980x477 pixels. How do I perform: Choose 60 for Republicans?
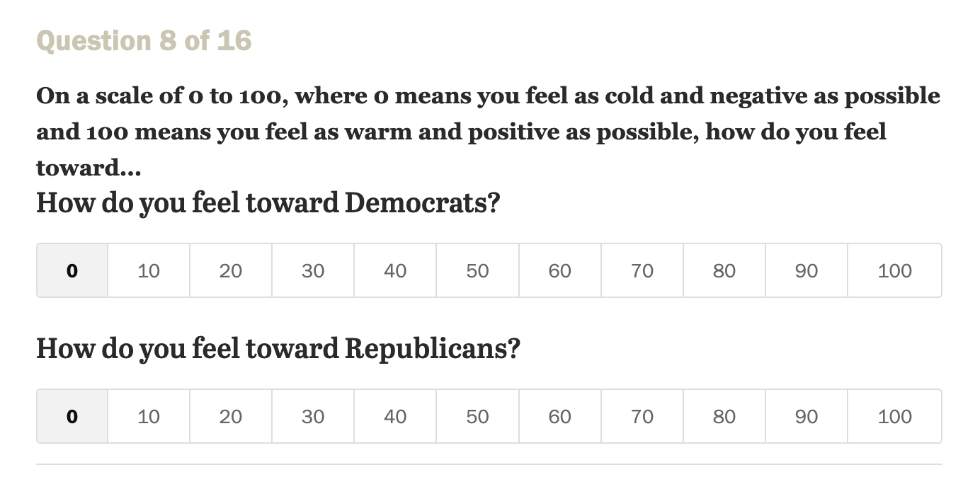pos(559,416)
